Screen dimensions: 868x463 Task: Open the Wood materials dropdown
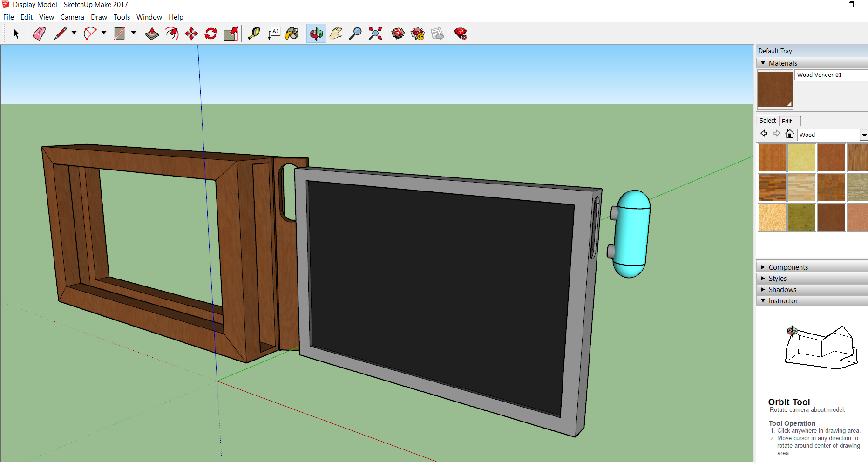865,135
